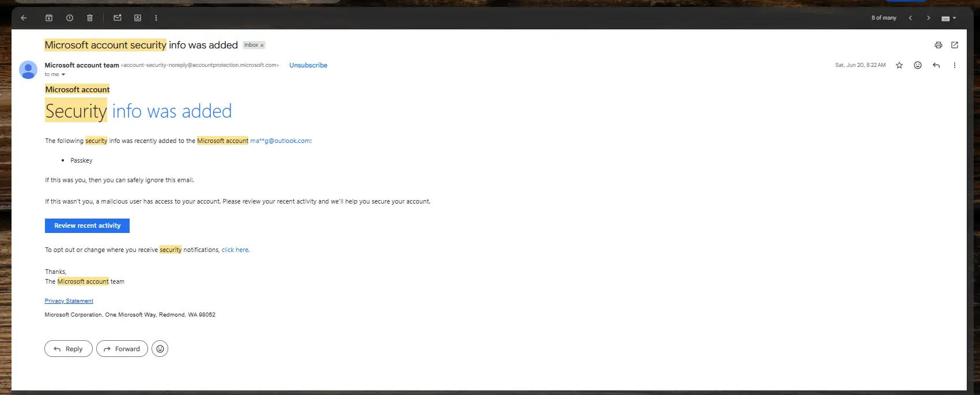Remove the Inbox label with its x
The height and width of the screenshot is (395, 980).
point(262,45)
